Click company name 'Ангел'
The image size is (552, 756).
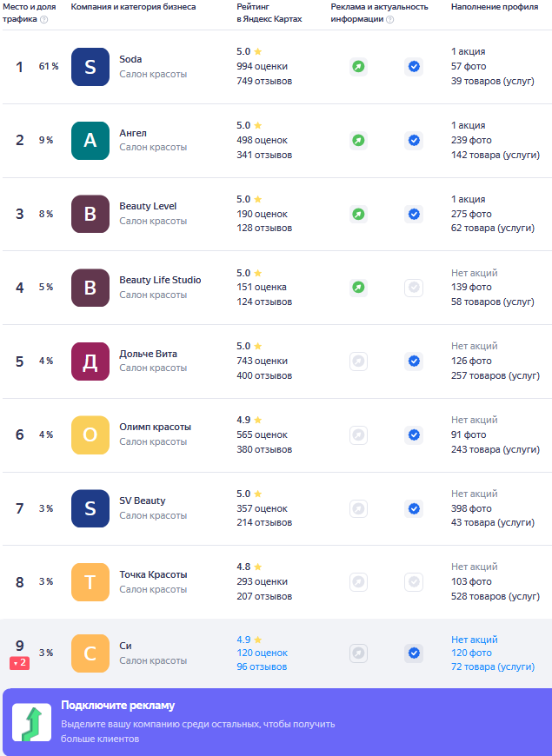tap(133, 133)
